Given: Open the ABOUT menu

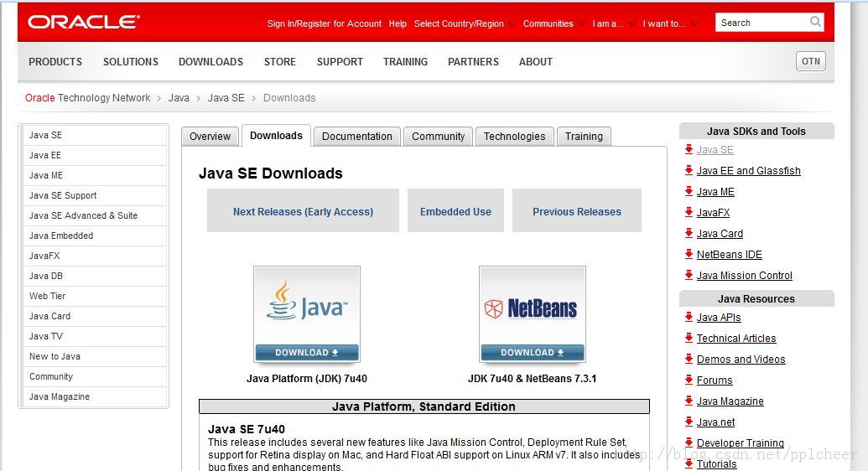Looking at the screenshot, I should (x=535, y=62).
